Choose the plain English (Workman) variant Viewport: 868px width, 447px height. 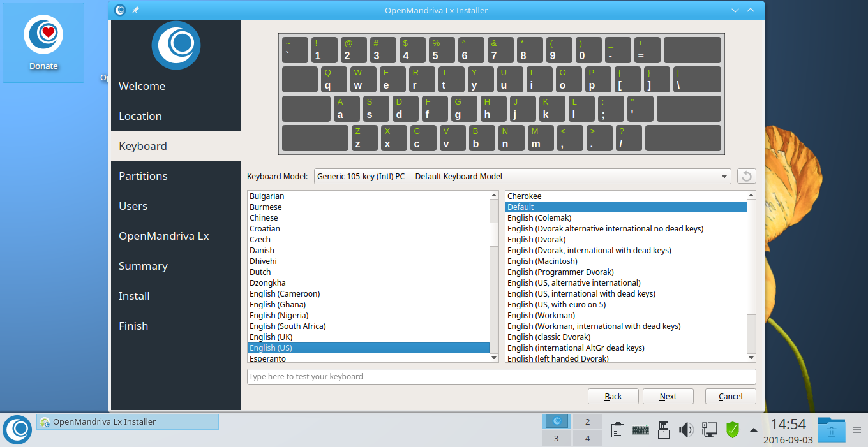625,315
